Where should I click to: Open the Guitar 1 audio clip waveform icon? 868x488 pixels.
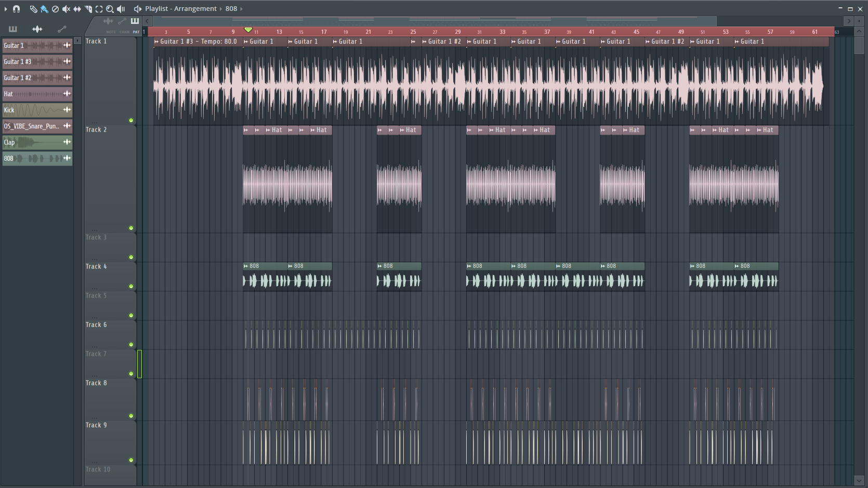67,45
